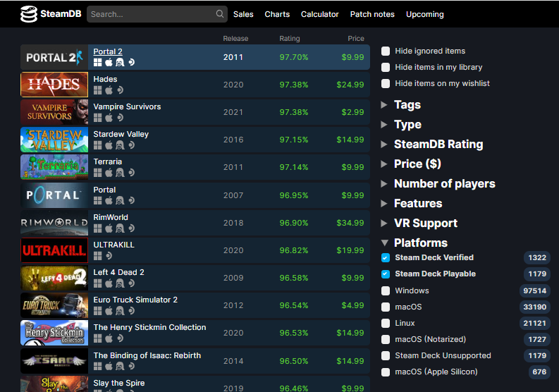Expand the Type filter section
The height and width of the screenshot is (392, 559).
pyautogui.click(x=401, y=125)
